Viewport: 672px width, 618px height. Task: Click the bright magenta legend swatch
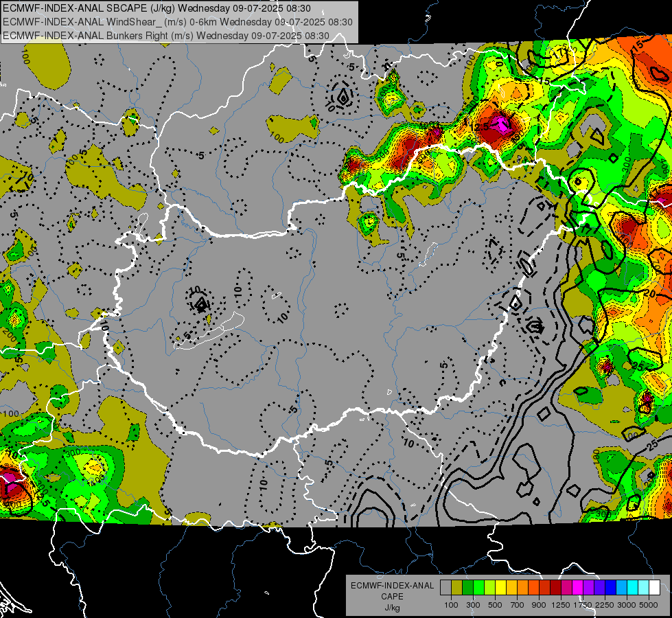click(x=578, y=588)
